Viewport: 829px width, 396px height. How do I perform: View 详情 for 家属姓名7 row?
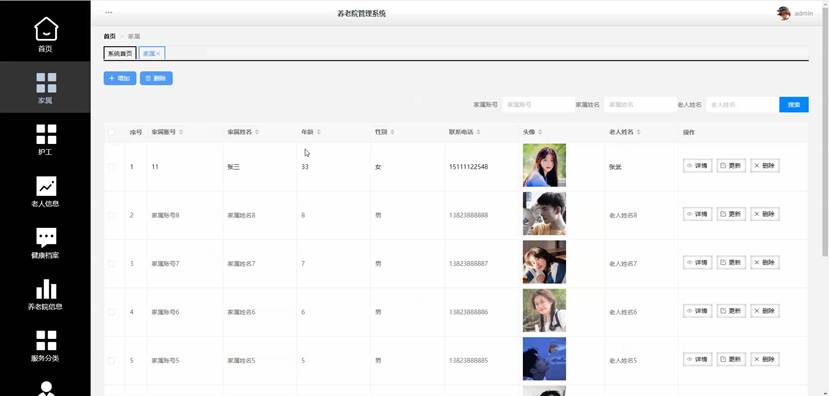tap(697, 262)
